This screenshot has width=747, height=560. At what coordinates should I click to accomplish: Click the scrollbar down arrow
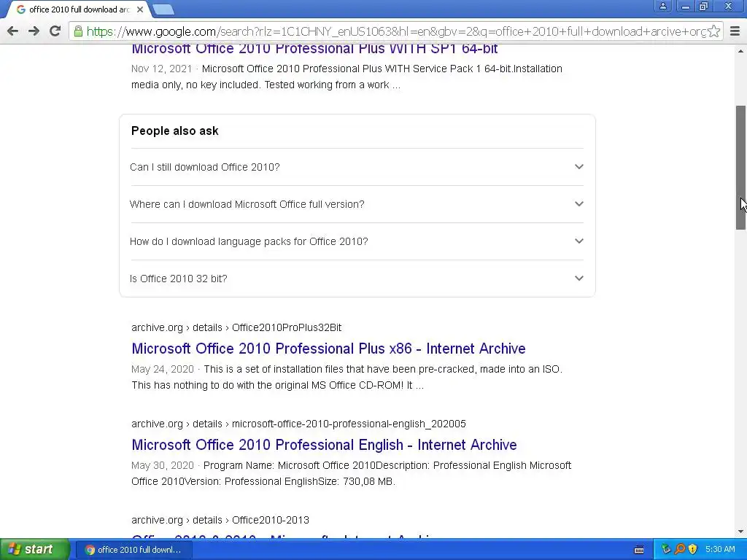coord(741,532)
